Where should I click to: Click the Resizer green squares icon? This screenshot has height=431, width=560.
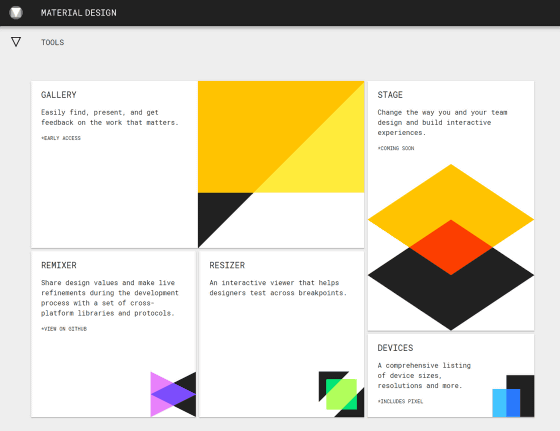tap(341, 394)
